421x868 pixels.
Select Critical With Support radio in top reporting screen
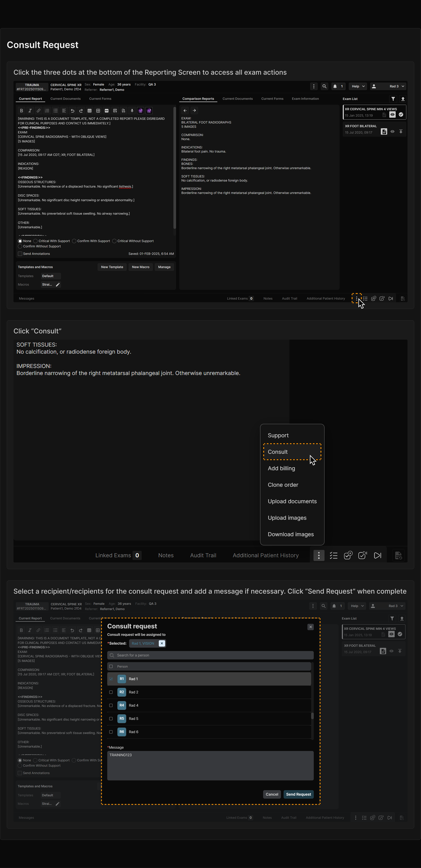coord(35,241)
